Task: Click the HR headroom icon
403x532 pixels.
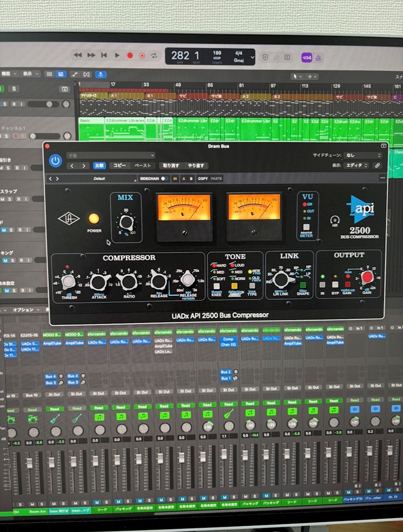Action: [x=335, y=220]
